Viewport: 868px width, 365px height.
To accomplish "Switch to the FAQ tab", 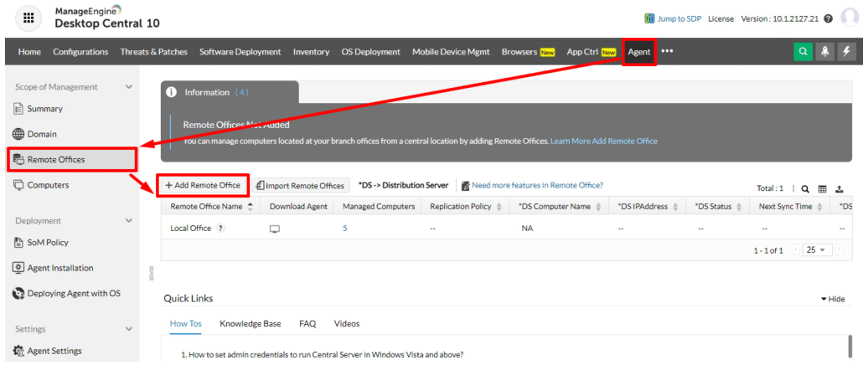I will coord(307,323).
